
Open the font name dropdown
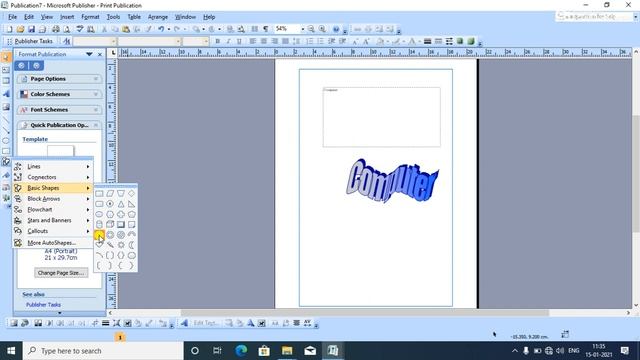click(x=178, y=41)
